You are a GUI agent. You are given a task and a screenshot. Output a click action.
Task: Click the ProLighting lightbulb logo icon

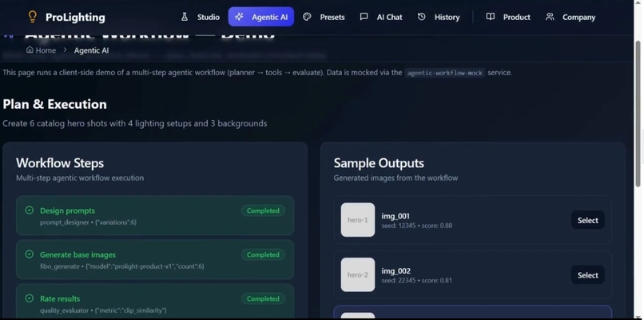coord(33,17)
